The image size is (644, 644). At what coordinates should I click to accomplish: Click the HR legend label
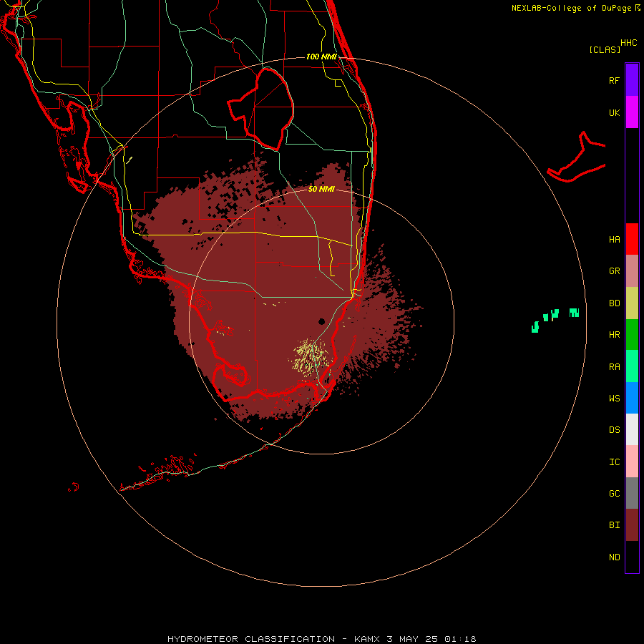click(614, 335)
